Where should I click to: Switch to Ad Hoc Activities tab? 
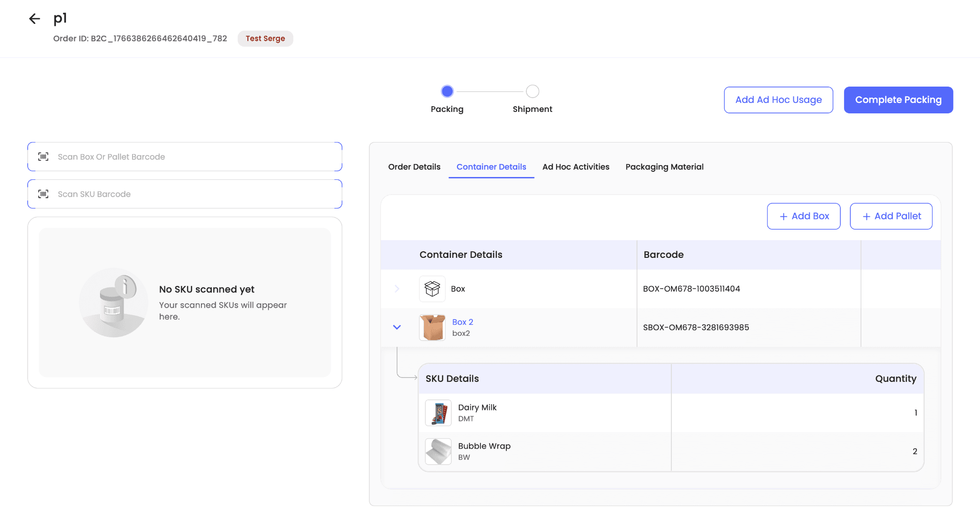(x=576, y=167)
